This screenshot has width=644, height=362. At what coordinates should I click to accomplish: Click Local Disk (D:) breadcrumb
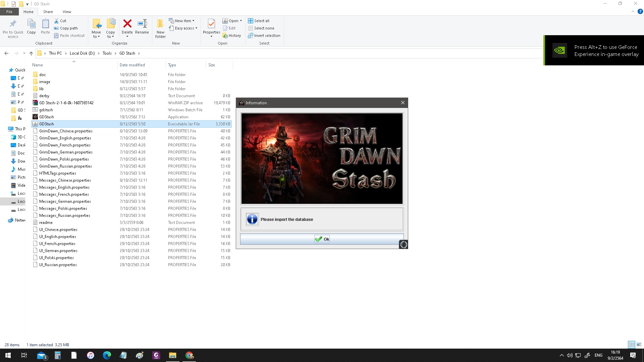point(82,53)
